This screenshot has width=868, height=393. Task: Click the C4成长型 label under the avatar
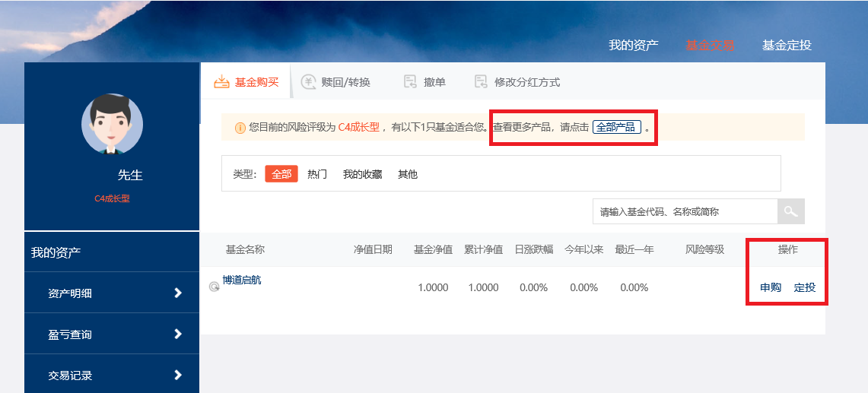pos(113,198)
